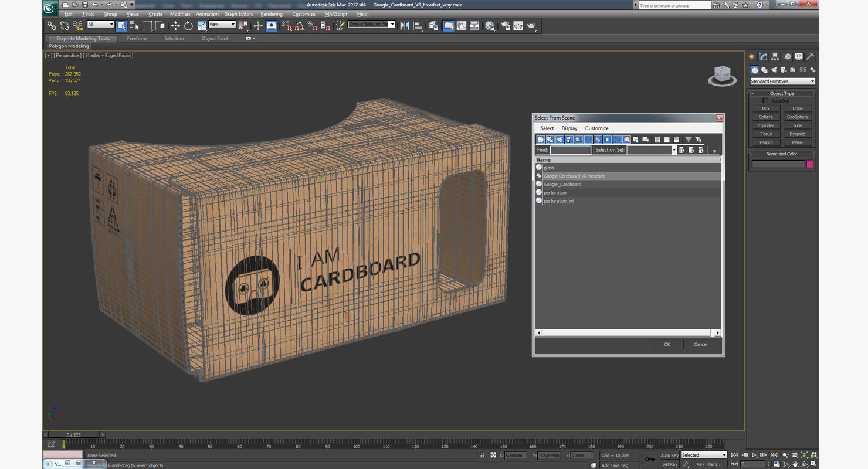Screen dimensions: 868x469
Task: Click the magenta object color swatch
Action: point(810,164)
